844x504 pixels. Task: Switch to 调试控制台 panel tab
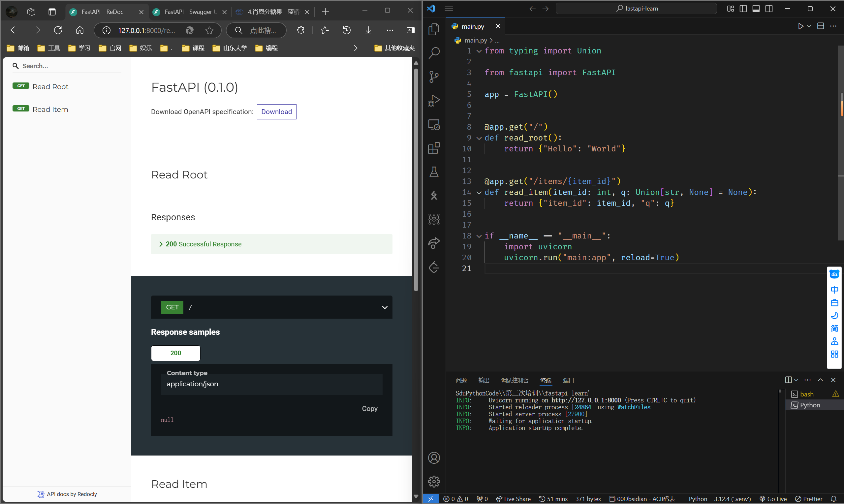pyautogui.click(x=515, y=380)
